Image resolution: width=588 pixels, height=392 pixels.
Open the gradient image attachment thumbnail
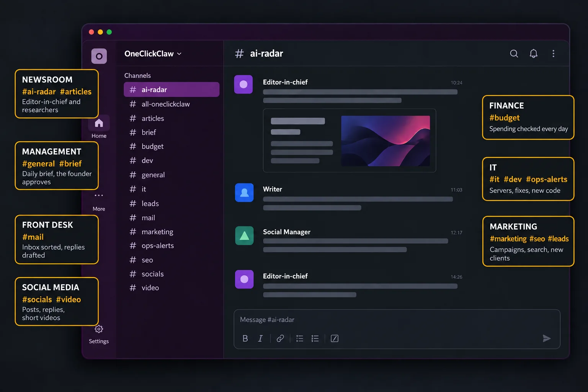pos(385,141)
